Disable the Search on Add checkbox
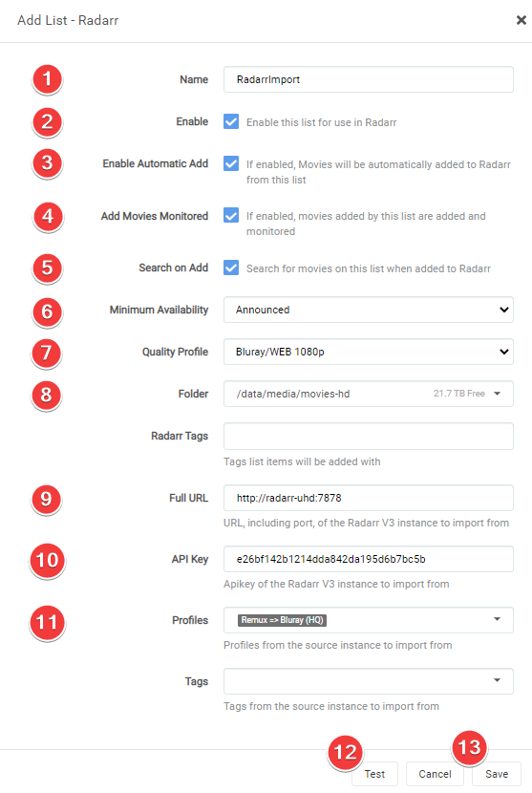 point(231,268)
